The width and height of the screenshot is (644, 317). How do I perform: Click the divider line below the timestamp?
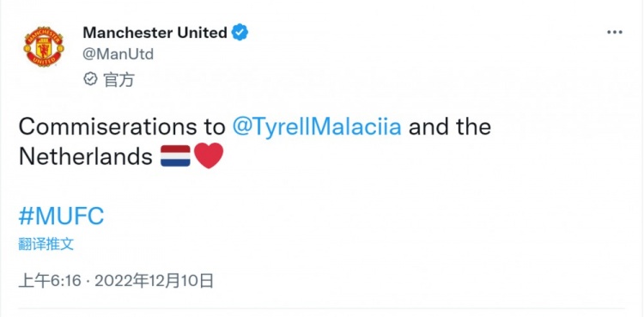[322, 308]
